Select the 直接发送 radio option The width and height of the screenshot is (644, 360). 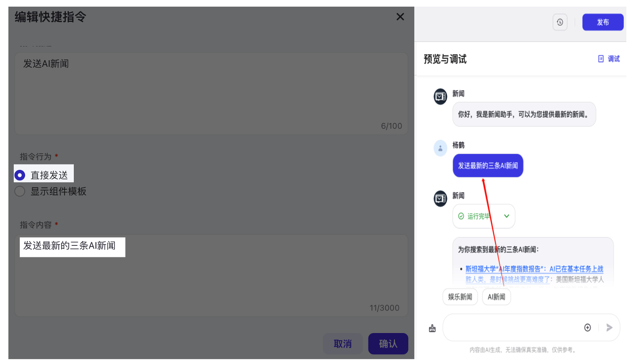[20, 175]
